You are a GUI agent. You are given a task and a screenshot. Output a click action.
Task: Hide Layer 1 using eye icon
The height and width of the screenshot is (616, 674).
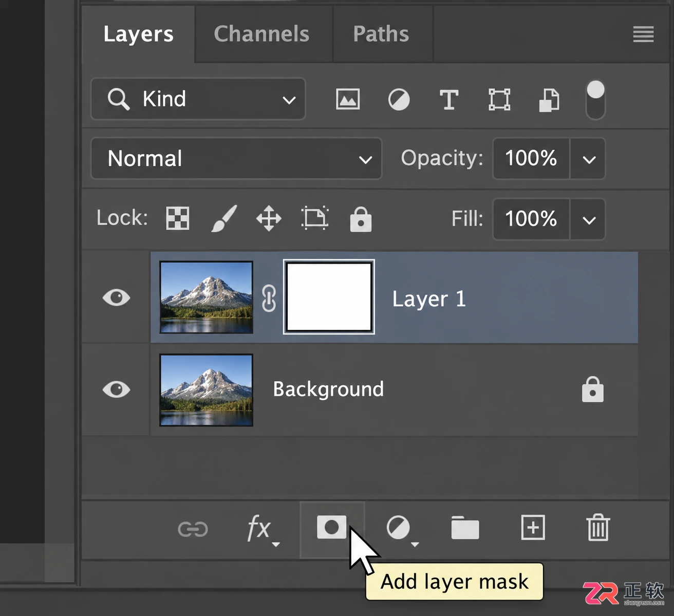116,297
